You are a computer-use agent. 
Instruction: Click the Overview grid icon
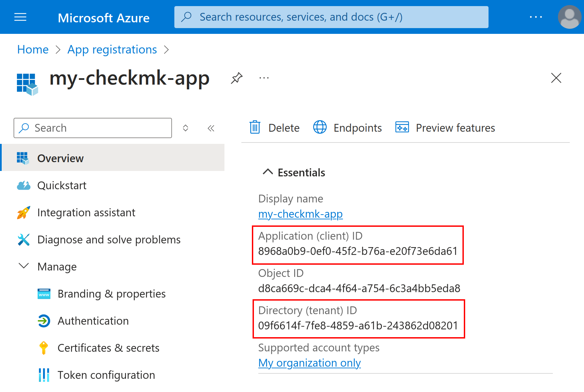tap(23, 158)
